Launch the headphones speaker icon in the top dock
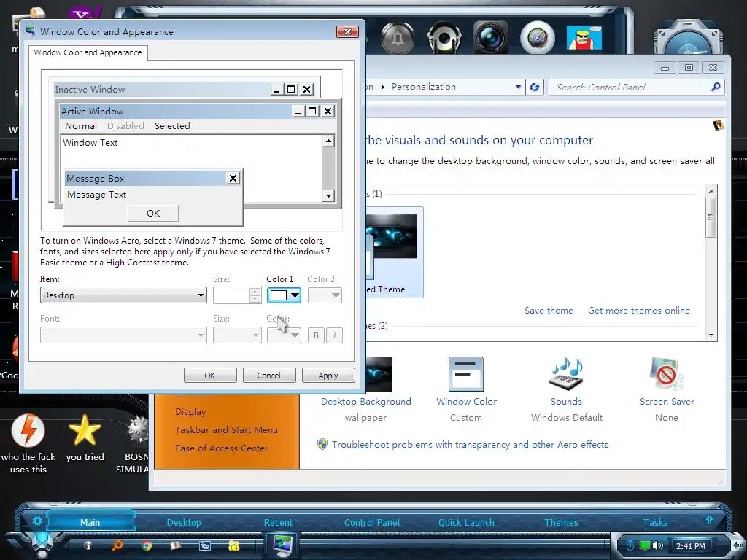This screenshot has width=747, height=560. point(444,37)
